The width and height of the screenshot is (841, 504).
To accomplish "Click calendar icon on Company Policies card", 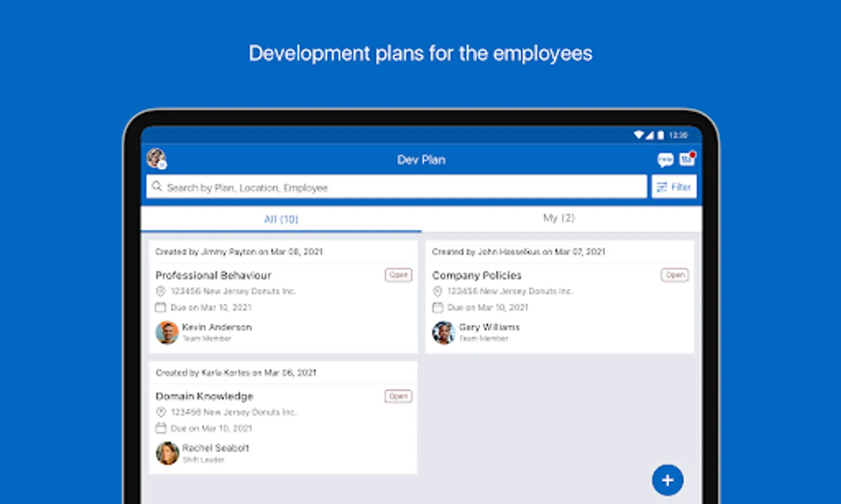I will tap(438, 307).
